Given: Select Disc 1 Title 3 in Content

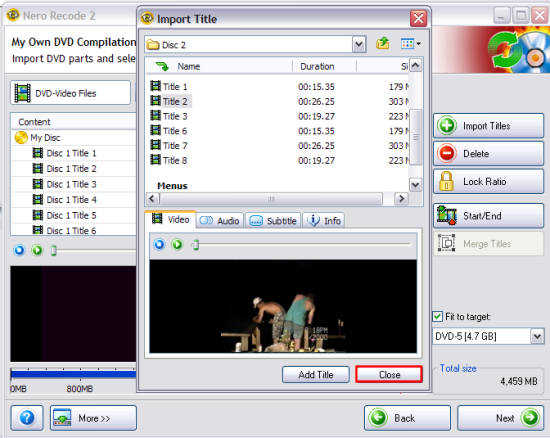Looking at the screenshot, I should click(x=72, y=184).
